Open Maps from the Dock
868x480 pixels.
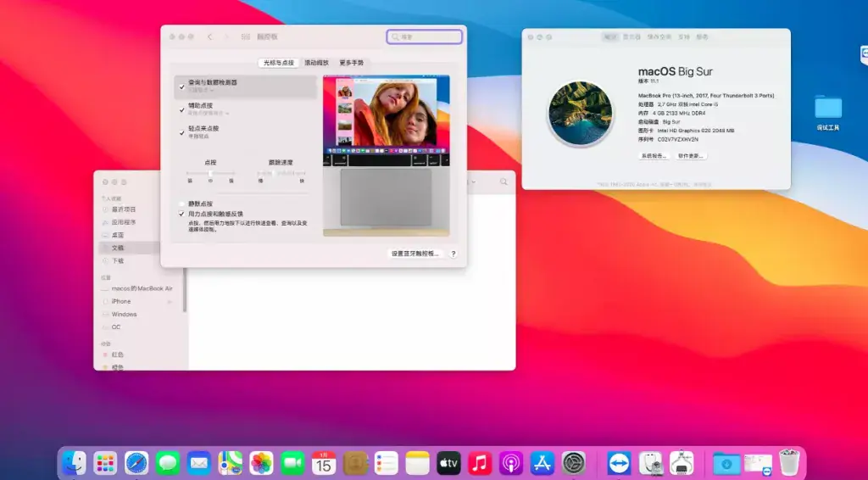[230, 463]
